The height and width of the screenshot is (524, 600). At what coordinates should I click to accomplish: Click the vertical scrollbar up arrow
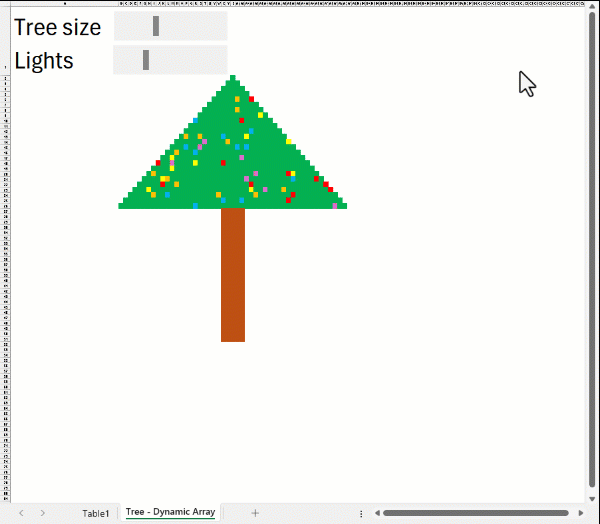coord(592,7)
